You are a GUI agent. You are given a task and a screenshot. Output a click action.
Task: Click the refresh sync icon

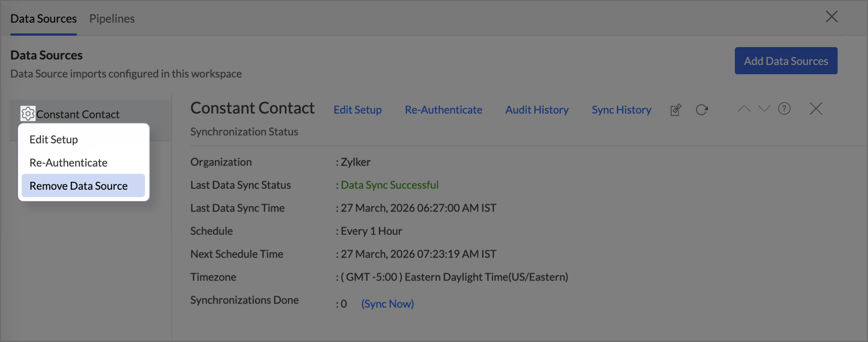point(702,110)
